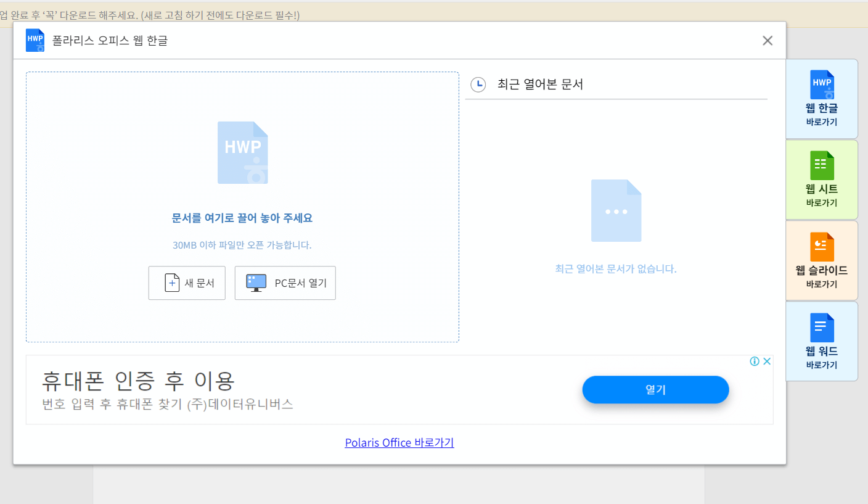Open a PC document with PC문서 열기
Image resolution: width=868 pixels, height=504 pixels.
pyautogui.click(x=285, y=283)
